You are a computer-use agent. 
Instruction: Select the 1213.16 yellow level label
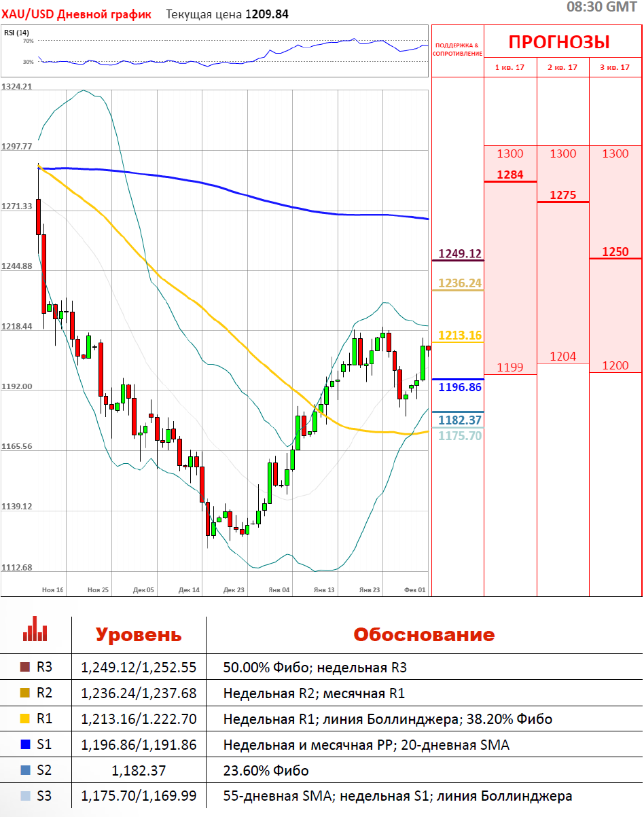[x=460, y=335]
